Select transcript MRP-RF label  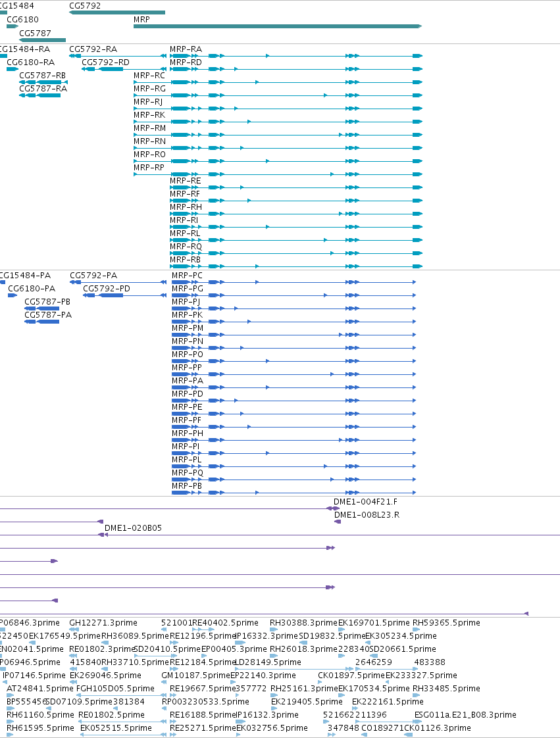pyautogui.click(x=185, y=195)
